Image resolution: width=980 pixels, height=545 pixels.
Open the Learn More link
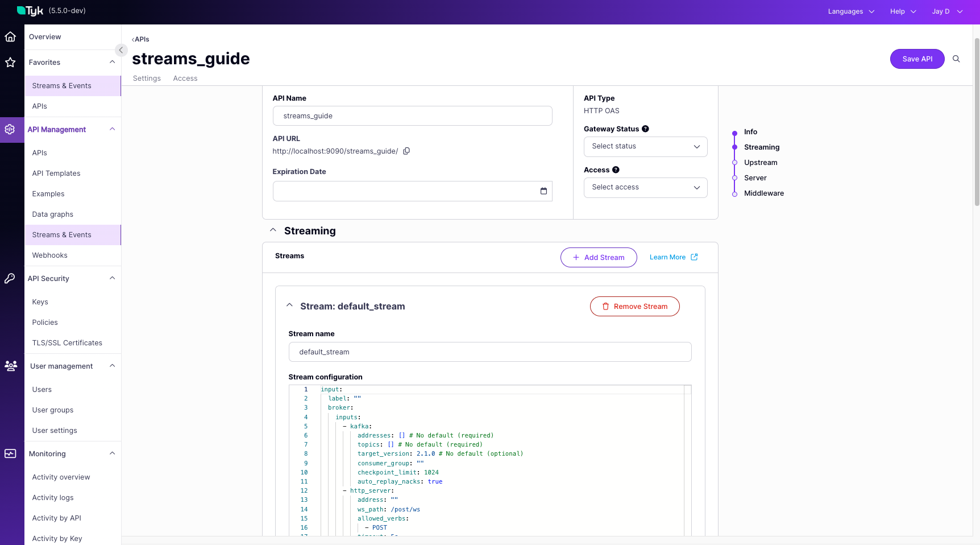[x=674, y=257]
